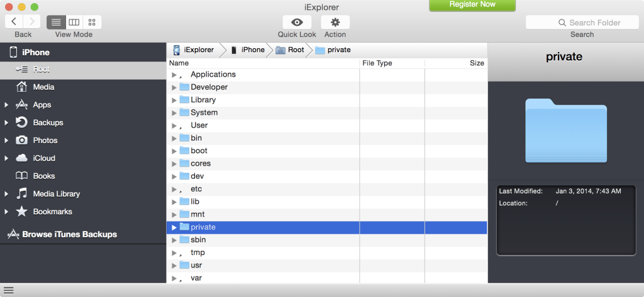Click the Developer folder icon

coord(184,87)
